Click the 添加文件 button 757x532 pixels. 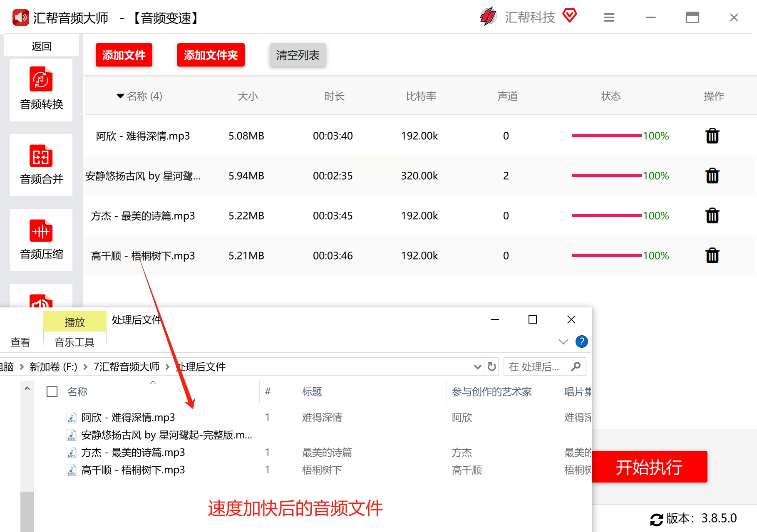(x=124, y=55)
